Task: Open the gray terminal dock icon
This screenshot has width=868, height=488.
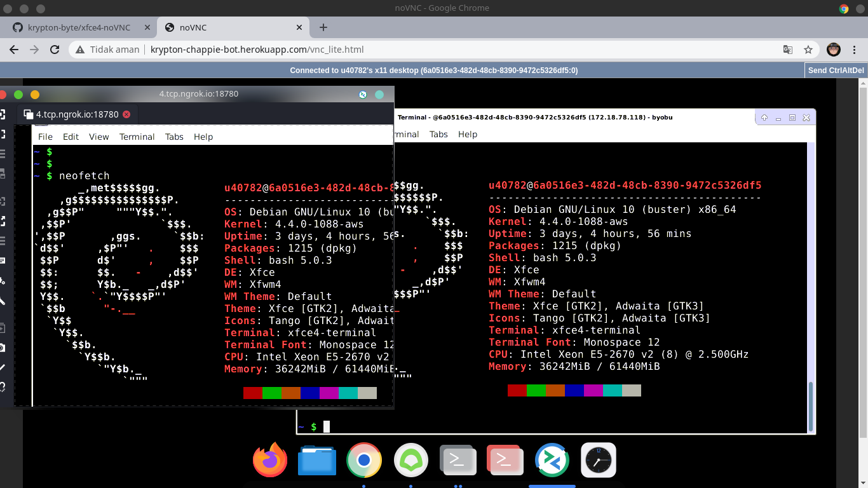Action: pyautogui.click(x=458, y=460)
